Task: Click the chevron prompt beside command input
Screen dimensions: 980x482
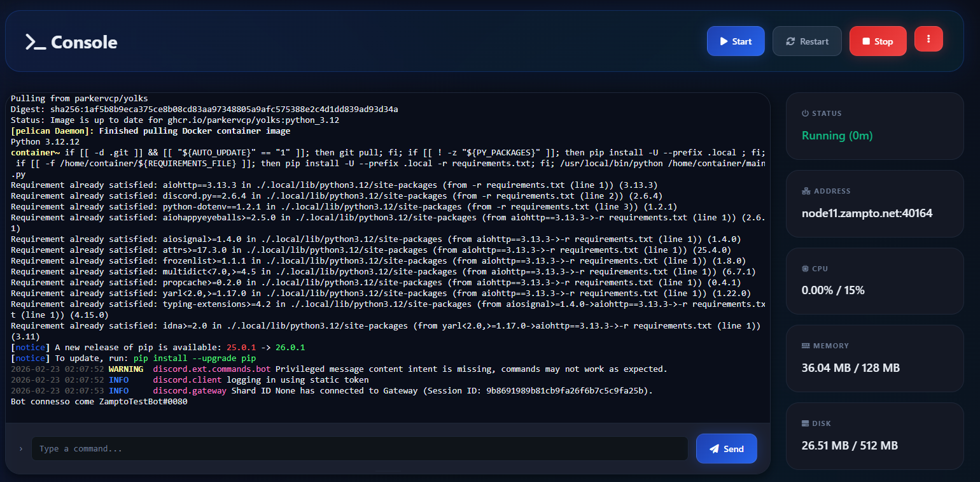Action: (x=20, y=449)
